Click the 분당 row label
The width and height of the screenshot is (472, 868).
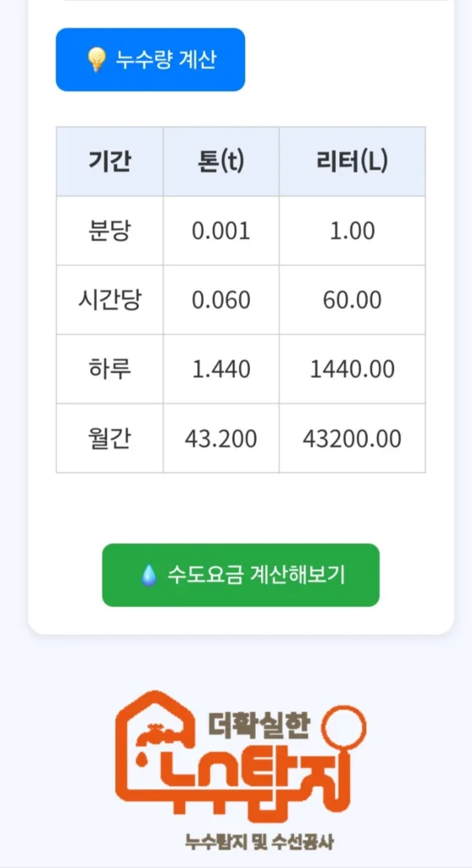109,231
